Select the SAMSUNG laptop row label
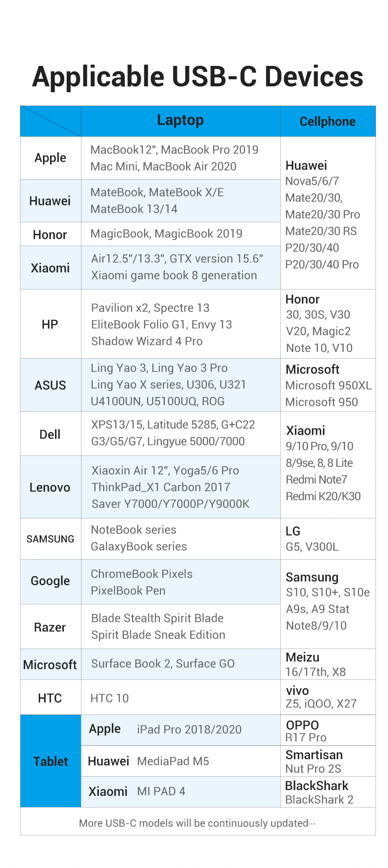Image resolution: width=388 pixels, height=868 pixels. (50, 539)
